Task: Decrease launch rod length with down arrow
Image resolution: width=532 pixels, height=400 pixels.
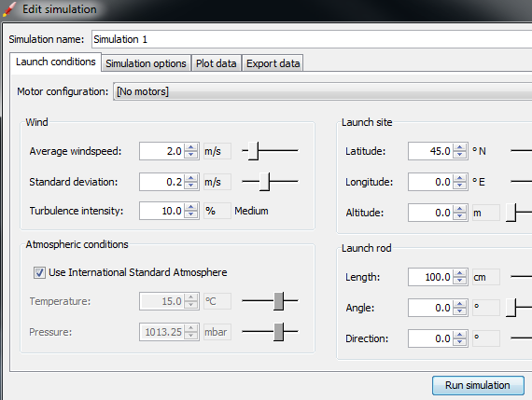Action: pyautogui.click(x=460, y=281)
